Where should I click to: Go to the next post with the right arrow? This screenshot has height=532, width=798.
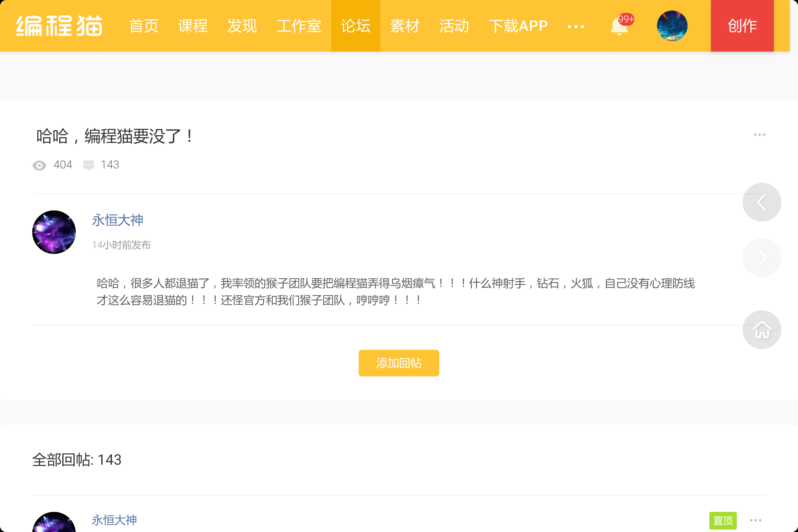[x=762, y=258]
